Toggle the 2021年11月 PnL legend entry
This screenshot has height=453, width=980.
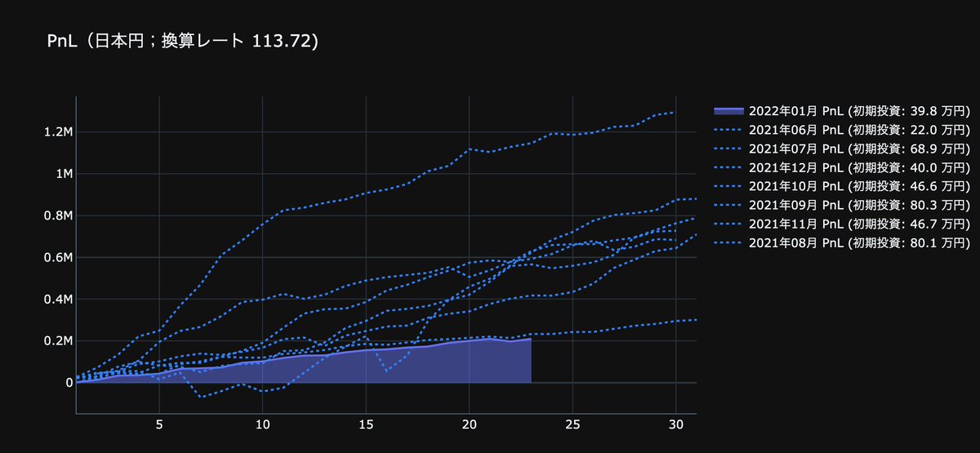pyautogui.click(x=841, y=224)
